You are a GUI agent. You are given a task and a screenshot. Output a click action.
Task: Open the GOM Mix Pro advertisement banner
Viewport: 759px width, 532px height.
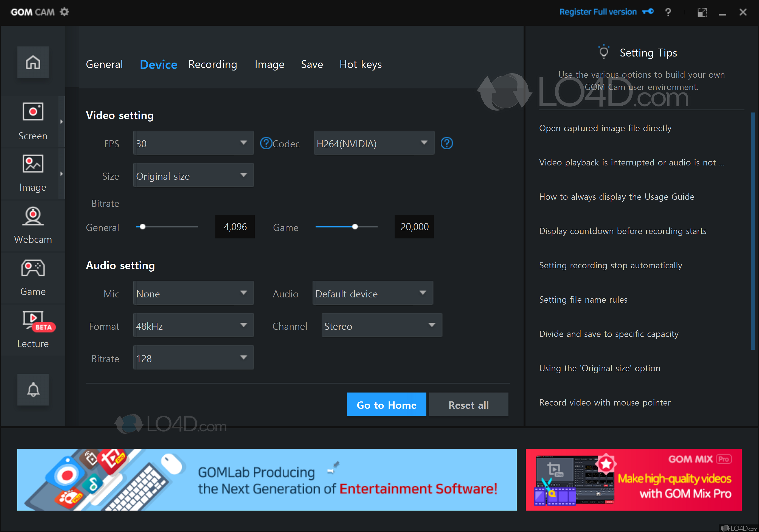click(633, 480)
